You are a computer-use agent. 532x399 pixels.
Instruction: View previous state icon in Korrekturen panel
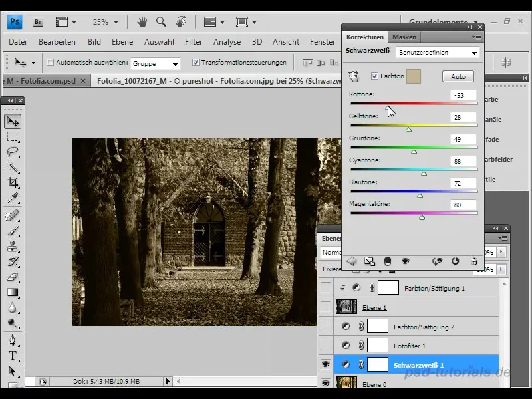[437, 261]
